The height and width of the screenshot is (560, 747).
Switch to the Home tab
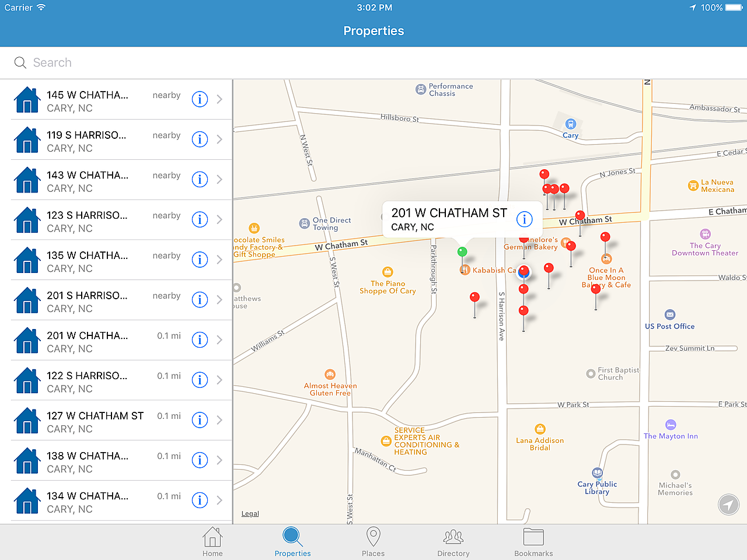pos(212,542)
